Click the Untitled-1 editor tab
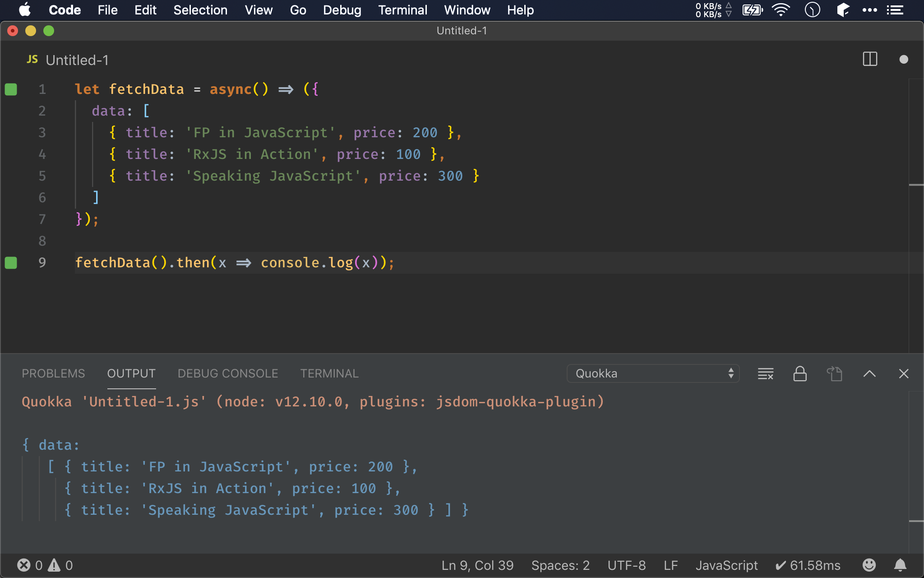Viewport: 924px width, 578px height. click(x=68, y=60)
